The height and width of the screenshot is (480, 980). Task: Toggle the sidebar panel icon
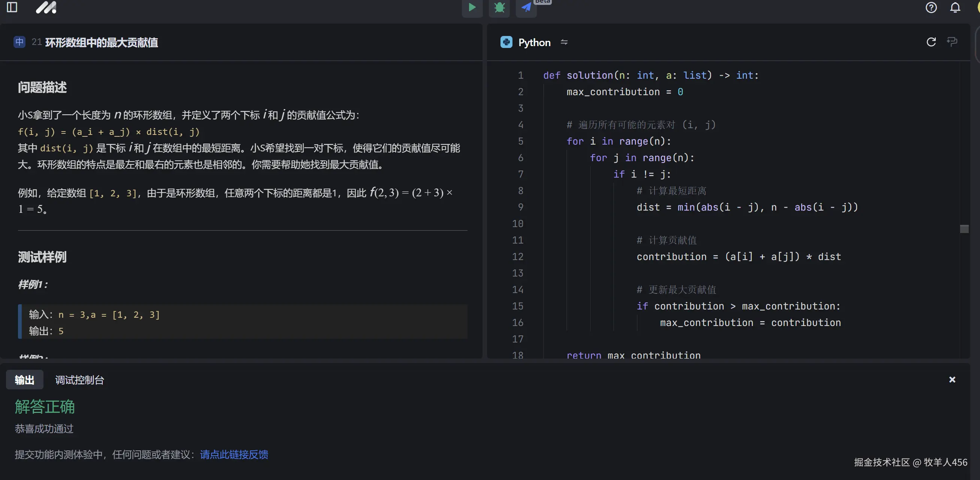12,7
